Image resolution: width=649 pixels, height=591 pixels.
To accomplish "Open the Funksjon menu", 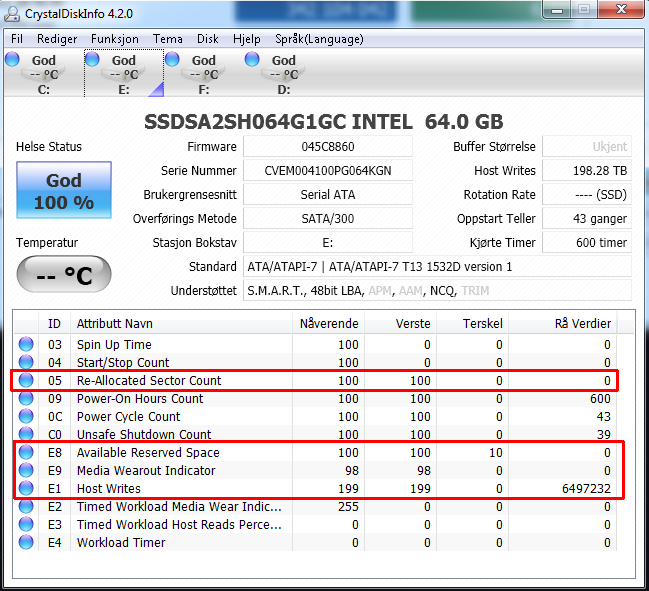I will click(115, 39).
